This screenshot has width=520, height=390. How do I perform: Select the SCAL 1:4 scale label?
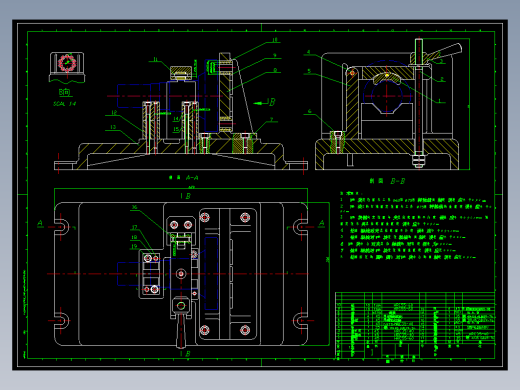pos(65,104)
